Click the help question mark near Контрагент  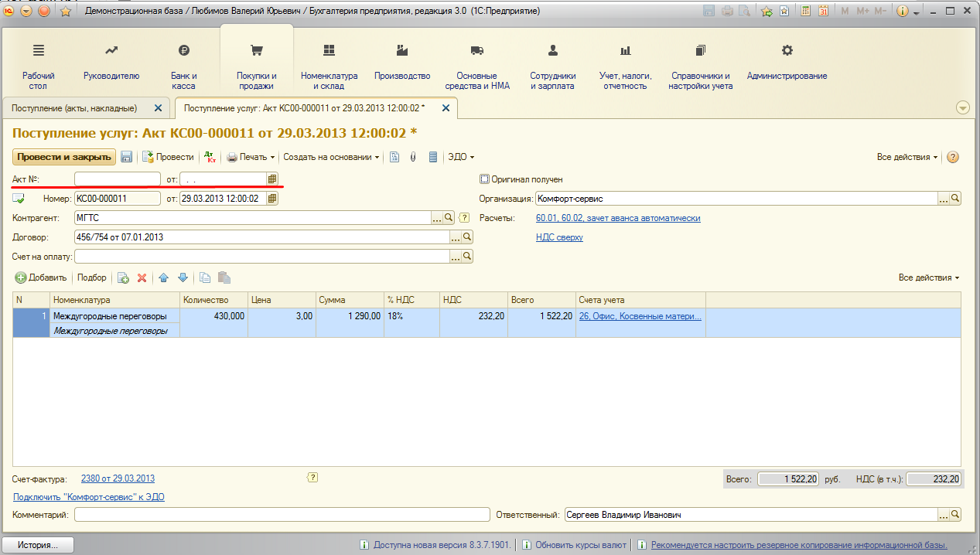465,218
